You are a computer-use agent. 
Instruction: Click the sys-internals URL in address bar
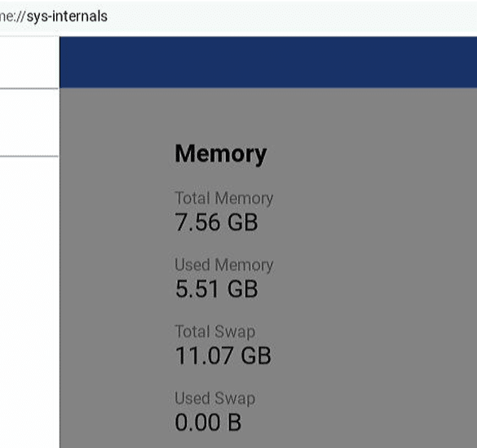click(54, 16)
